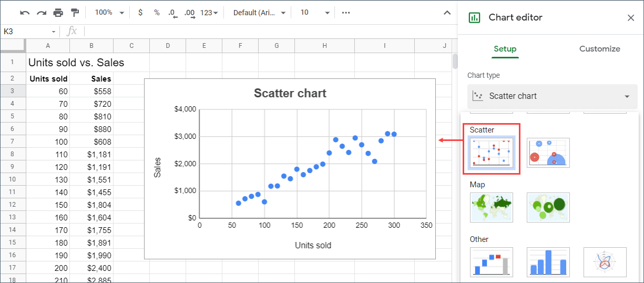The height and width of the screenshot is (283, 644).
Task: Click the sheet's vertical scrollbar
Action: (455, 62)
